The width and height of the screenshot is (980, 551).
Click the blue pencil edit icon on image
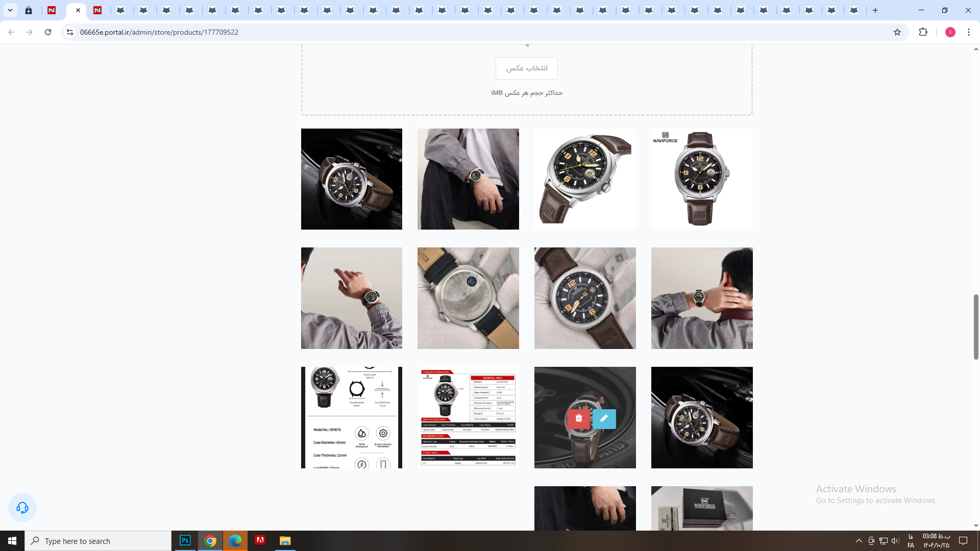coord(604,418)
